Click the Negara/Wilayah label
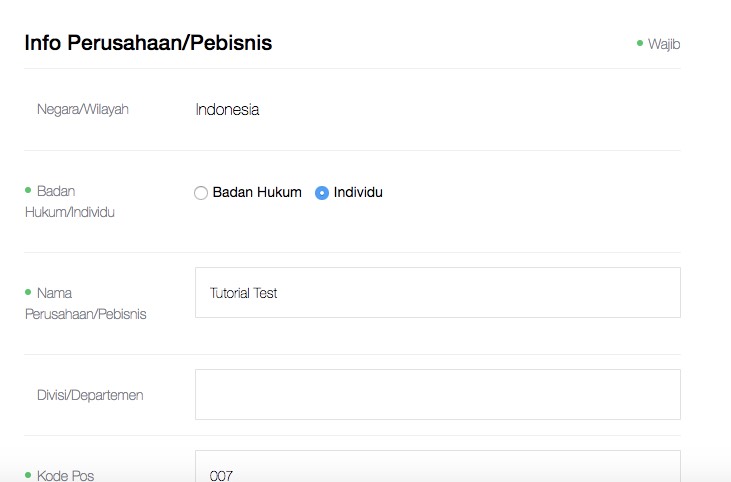Image resolution: width=731 pixels, height=482 pixels. [83, 109]
